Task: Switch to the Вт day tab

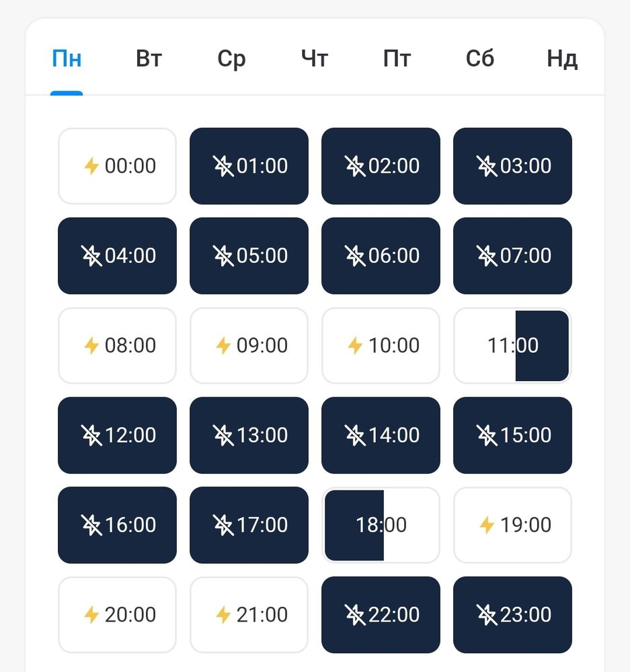Action: click(x=149, y=59)
